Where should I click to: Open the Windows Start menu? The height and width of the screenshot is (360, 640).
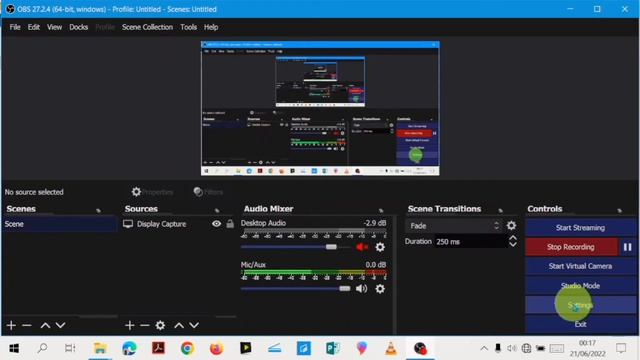[x=14, y=348]
